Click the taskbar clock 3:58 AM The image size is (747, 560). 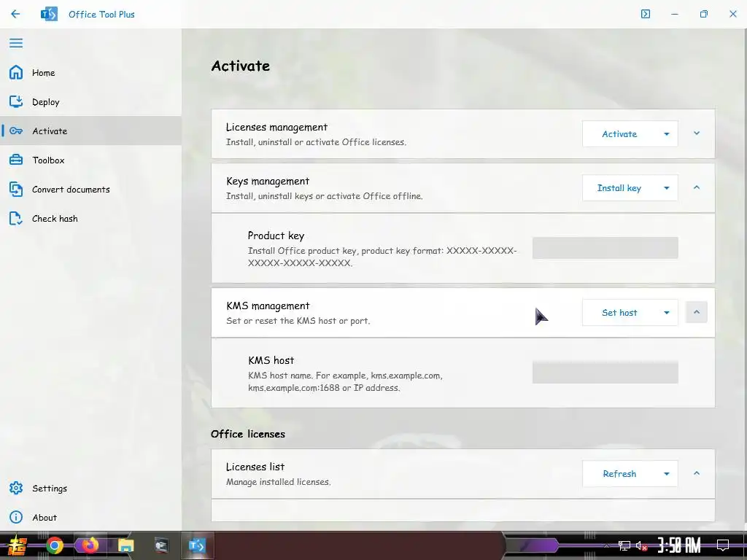coord(679,545)
